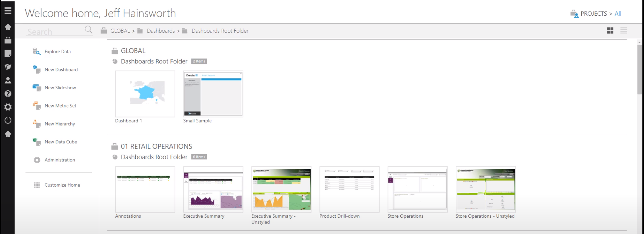This screenshot has height=234, width=644.
Task: Click Dashboards Root Folder in the breadcrumb
Action: [x=220, y=31]
